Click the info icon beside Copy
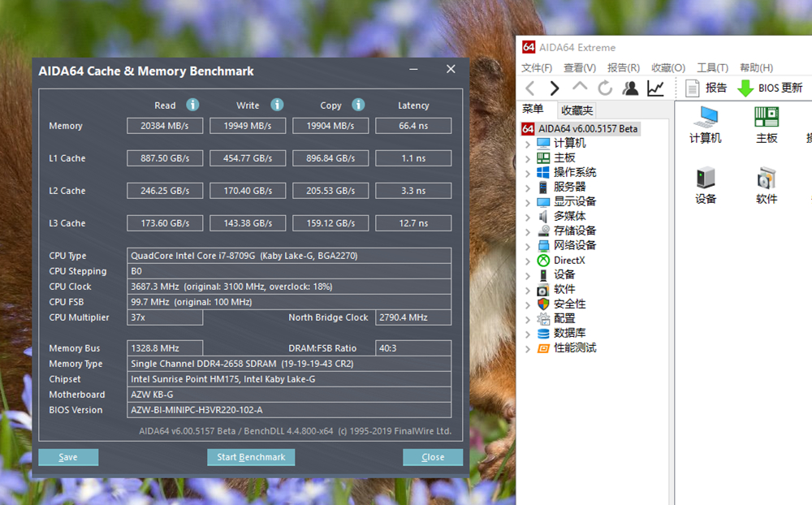812x505 pixels. pos(358,105)
